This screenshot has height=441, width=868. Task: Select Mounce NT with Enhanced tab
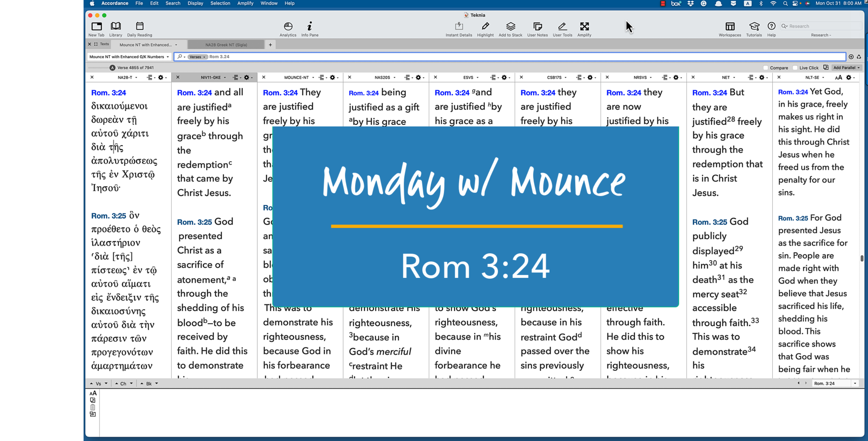point(148,45)
